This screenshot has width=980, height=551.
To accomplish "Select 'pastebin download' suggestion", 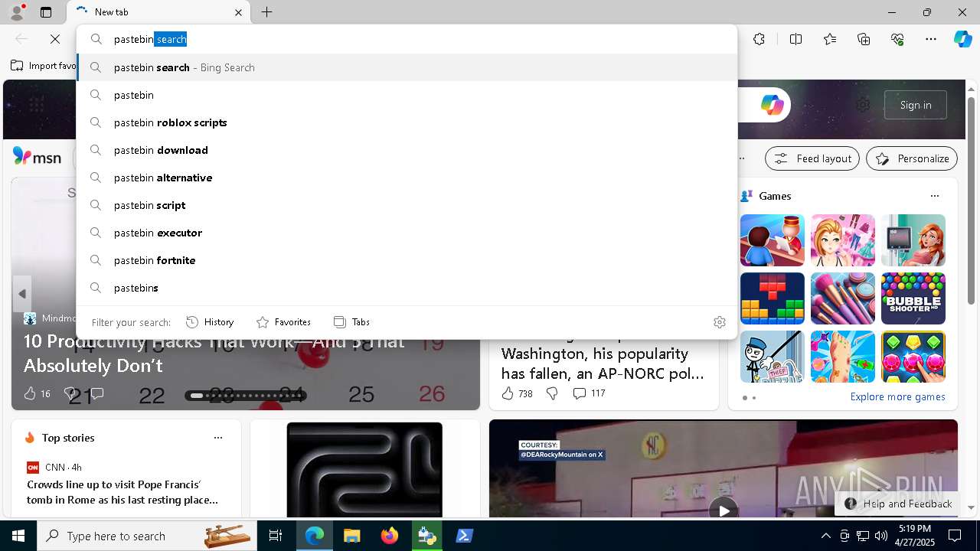I will [407, 150].
